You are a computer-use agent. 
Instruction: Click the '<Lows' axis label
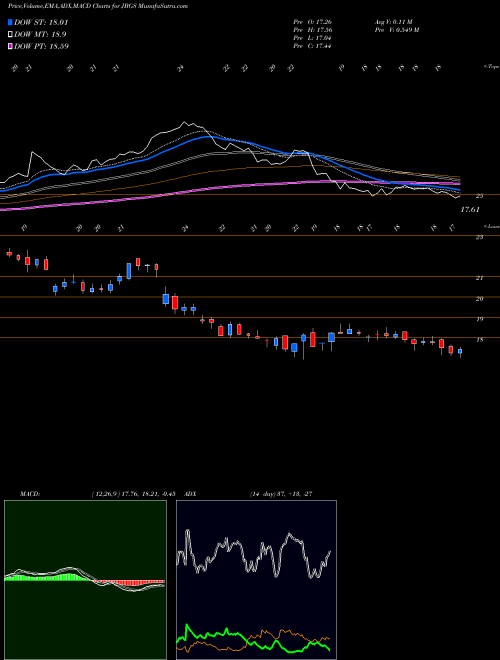click(491, 226)
